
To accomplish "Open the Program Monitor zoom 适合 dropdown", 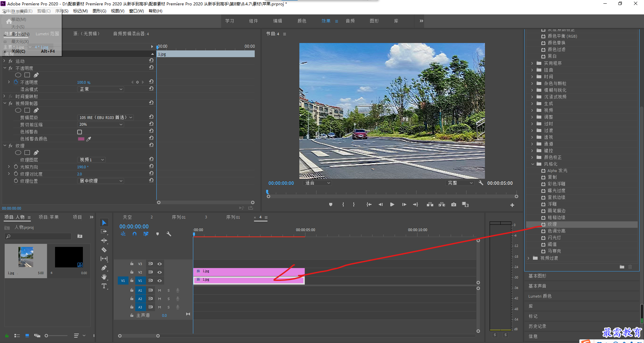I will pyautogui.click(x=317, y=183).
